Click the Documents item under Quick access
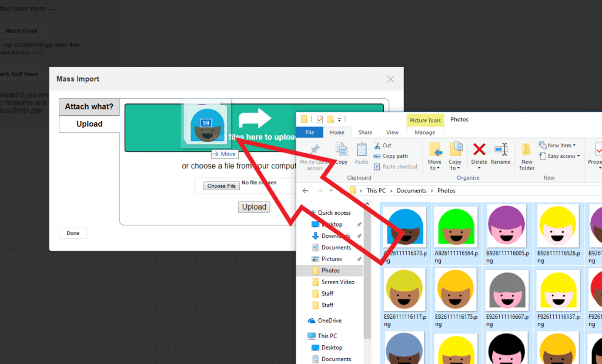Viewport: 602px width, 364px height. pyautogui.click(x=332, y=247)
